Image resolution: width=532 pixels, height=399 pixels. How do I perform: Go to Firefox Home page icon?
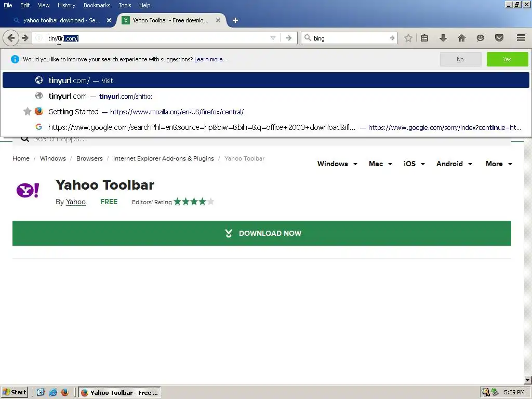tap(462, 38)
